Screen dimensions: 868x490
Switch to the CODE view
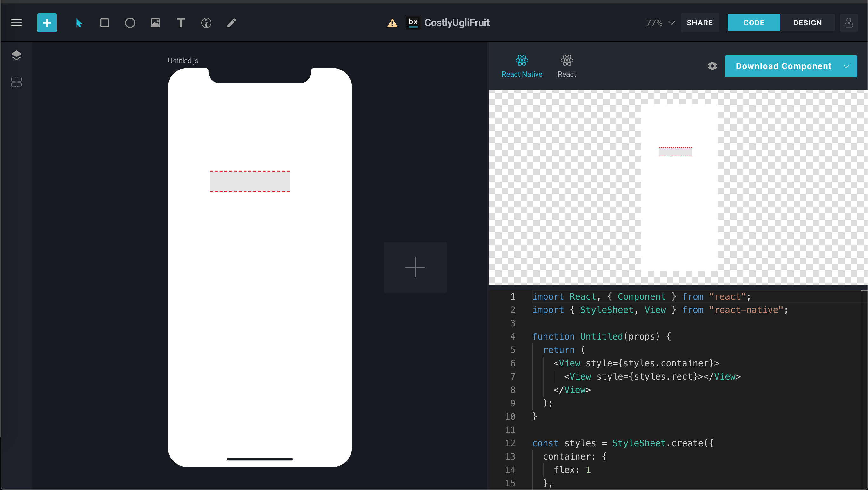(x=754, y=23)
